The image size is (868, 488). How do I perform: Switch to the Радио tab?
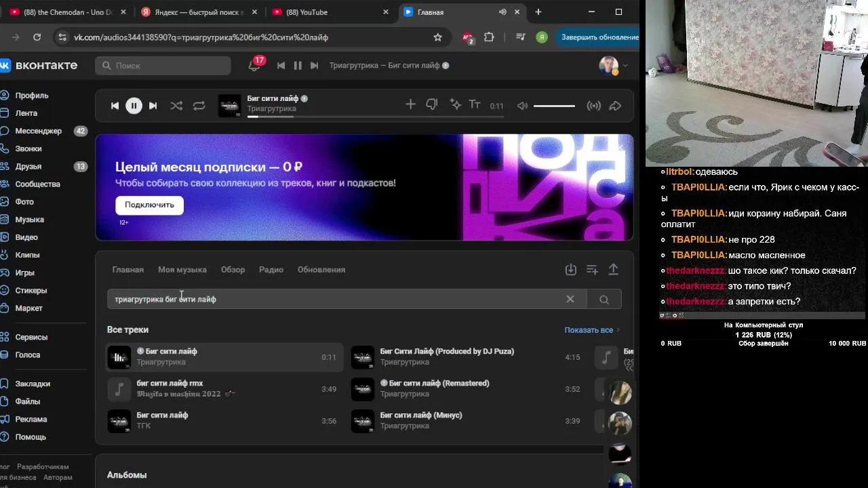tap(271, 270)
